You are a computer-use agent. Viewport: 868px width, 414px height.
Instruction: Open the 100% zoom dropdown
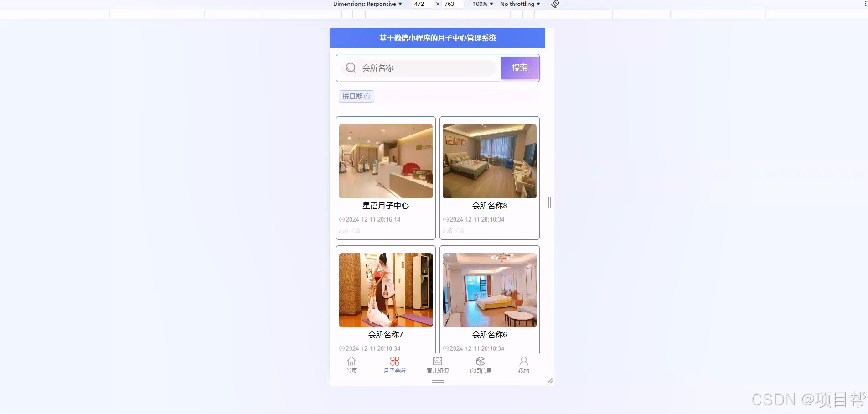[481, 4]
